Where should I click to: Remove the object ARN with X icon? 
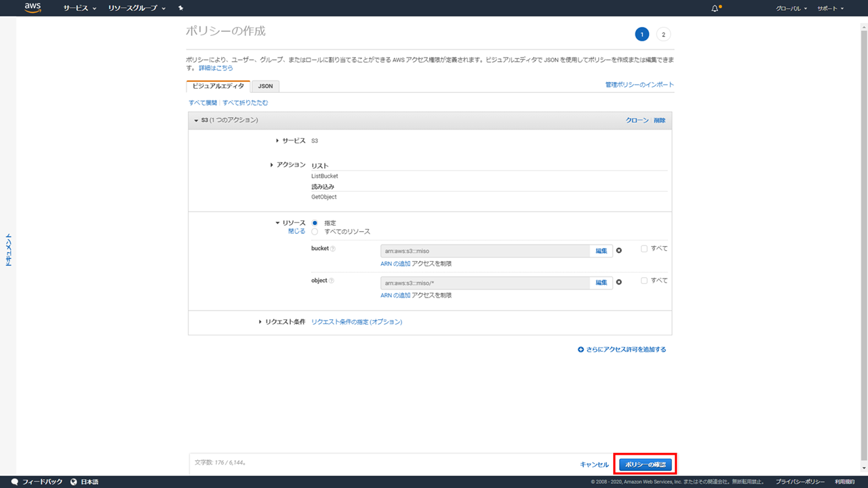[x=618, y=283]
